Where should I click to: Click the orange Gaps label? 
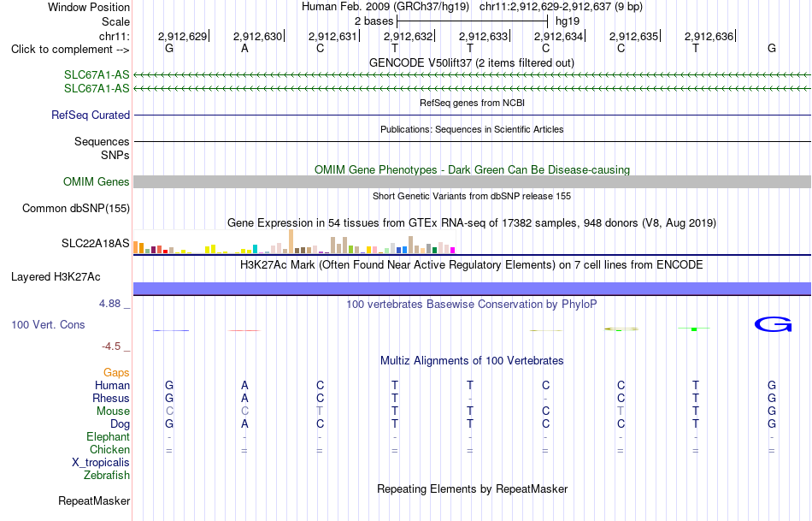tap(116, 373)
